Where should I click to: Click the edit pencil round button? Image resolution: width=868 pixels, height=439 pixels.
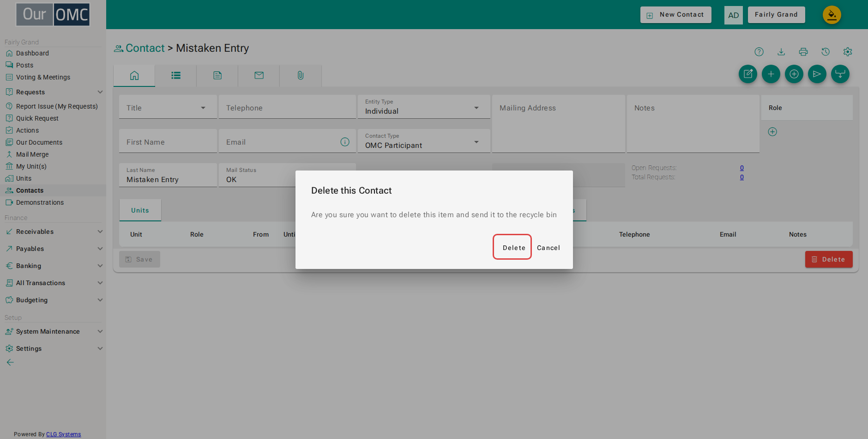point(748,74)
